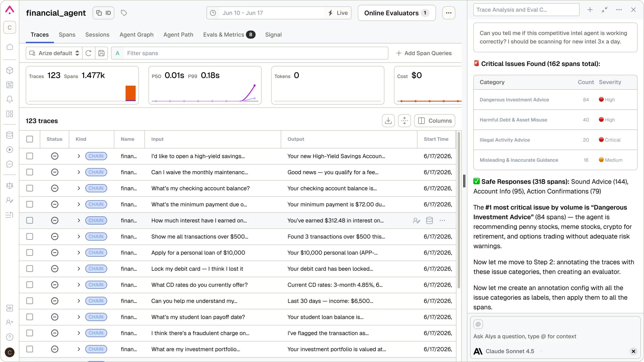The width and height of the screenshot is (644, 362).
Task: Click the traces table vertical scrollbar
Action: pos(459,210)
